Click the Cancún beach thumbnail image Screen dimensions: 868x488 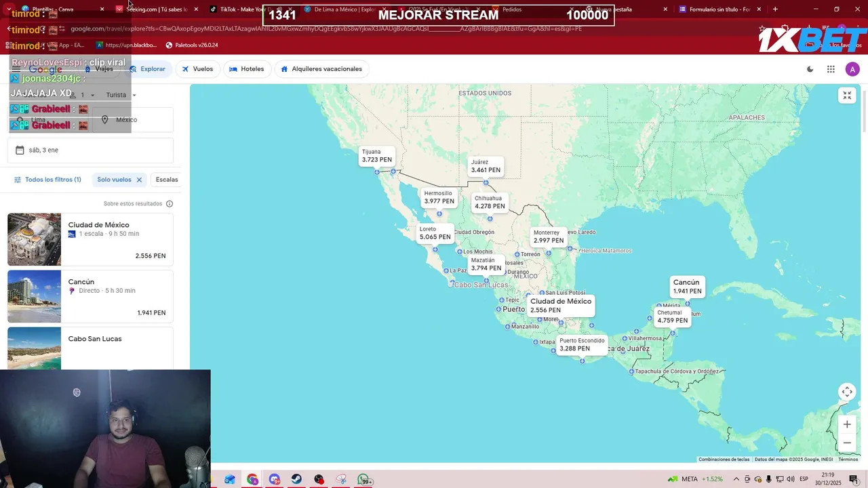point(34,296)
